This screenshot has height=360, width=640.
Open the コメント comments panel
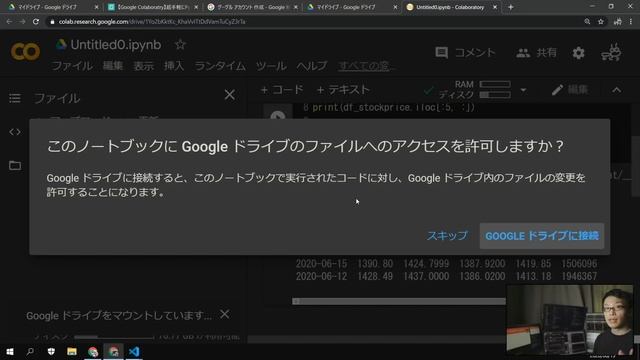465,53
